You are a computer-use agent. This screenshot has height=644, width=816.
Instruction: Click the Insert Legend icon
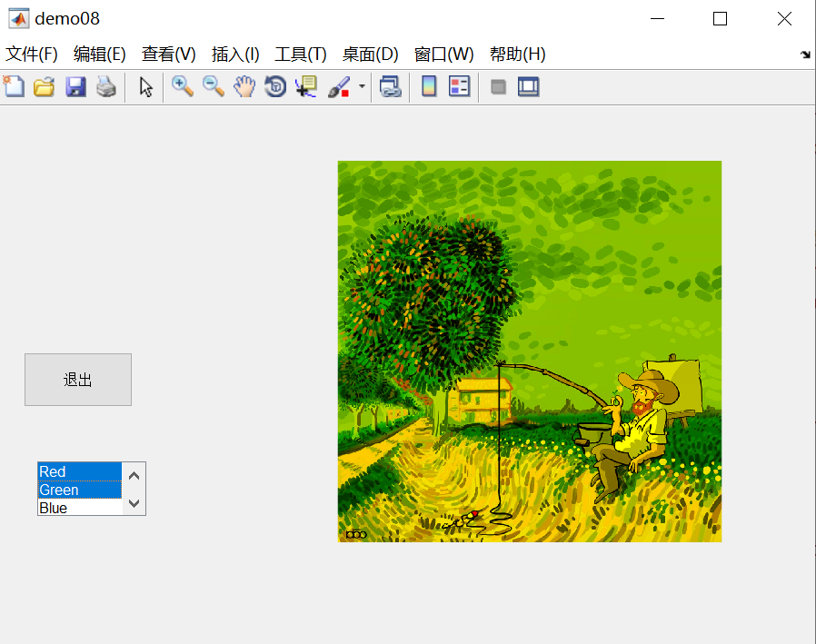[460, 86]
